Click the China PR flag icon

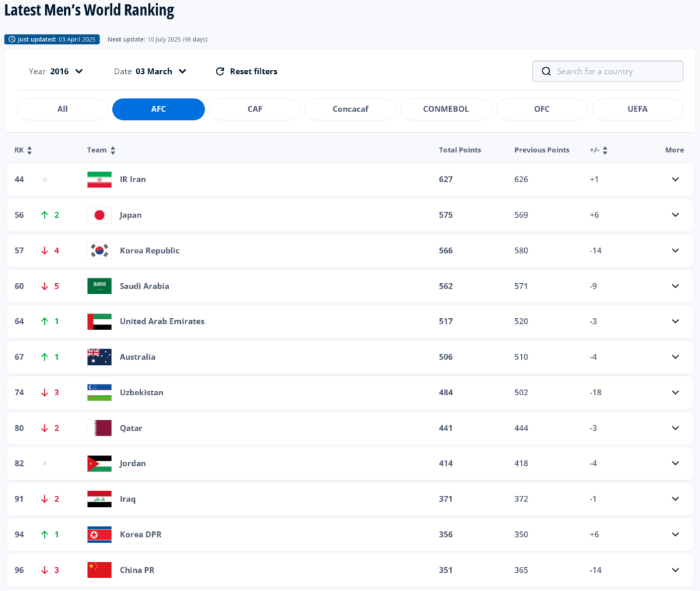[99, 570]
